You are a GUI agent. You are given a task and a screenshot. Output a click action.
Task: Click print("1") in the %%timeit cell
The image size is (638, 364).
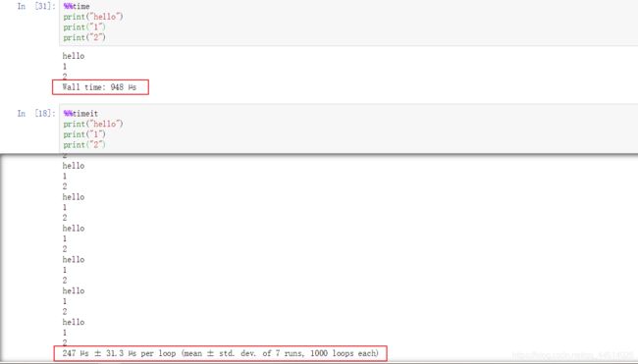(84, 134)
